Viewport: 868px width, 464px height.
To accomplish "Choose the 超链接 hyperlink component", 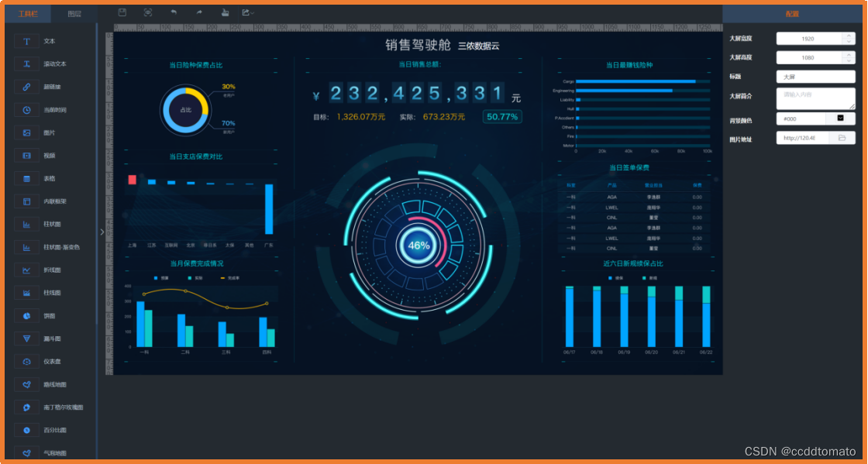I will [26, 87].
